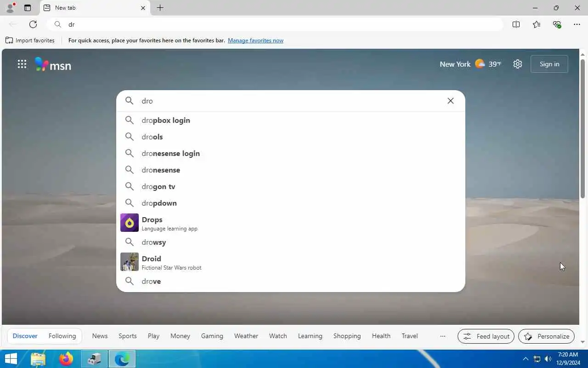
Task: Open the Drops language learning app suggestion
Action: click(x=291, y=223)
